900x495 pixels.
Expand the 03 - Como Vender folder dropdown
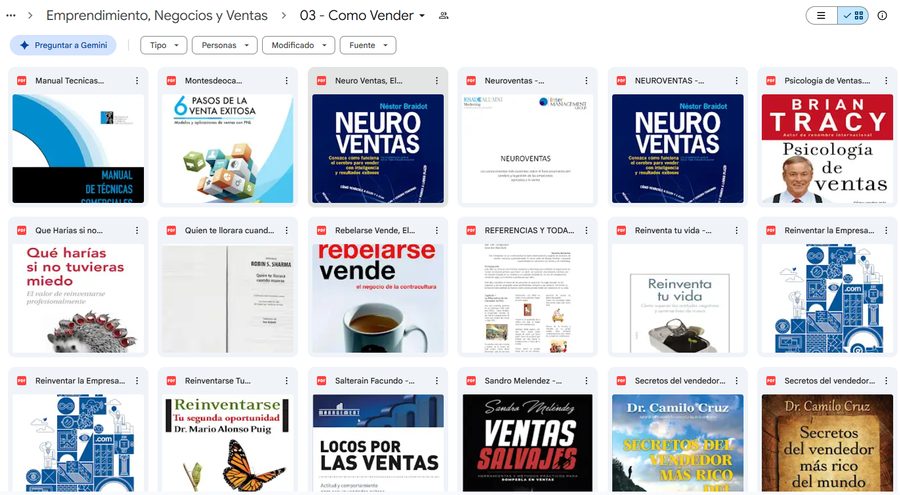click(x=422, y=16)
